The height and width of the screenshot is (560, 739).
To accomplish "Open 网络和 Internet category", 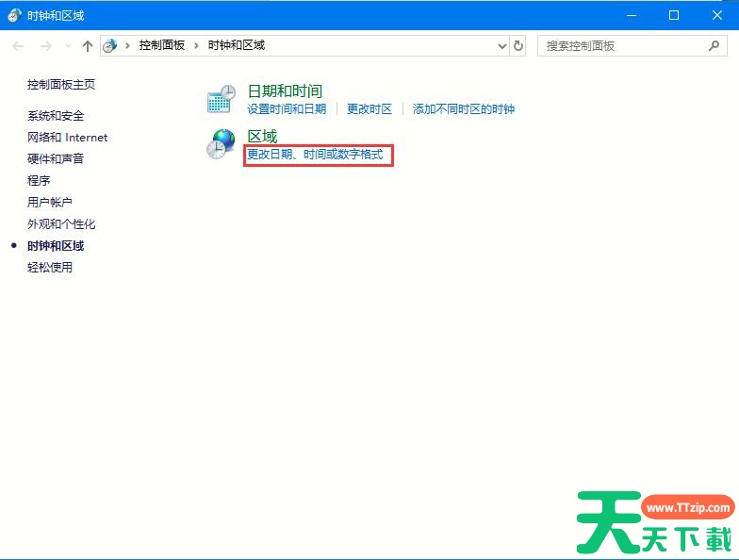I will 68,138.
